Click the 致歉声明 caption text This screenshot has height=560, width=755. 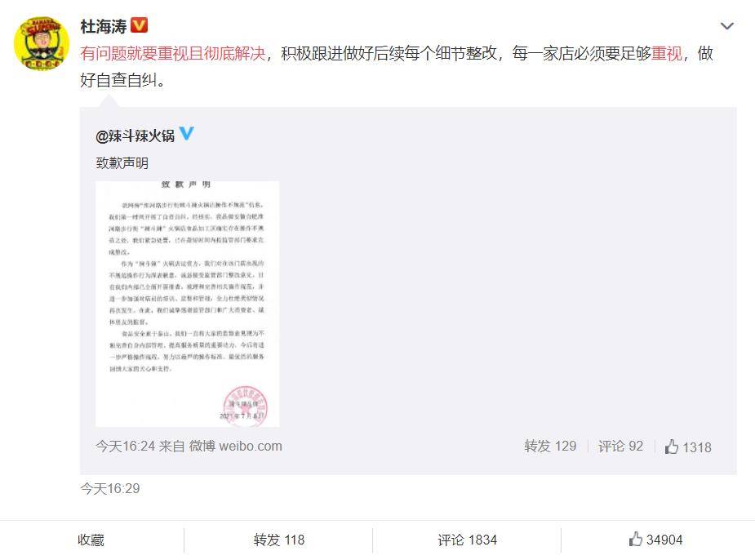[122, 163]
